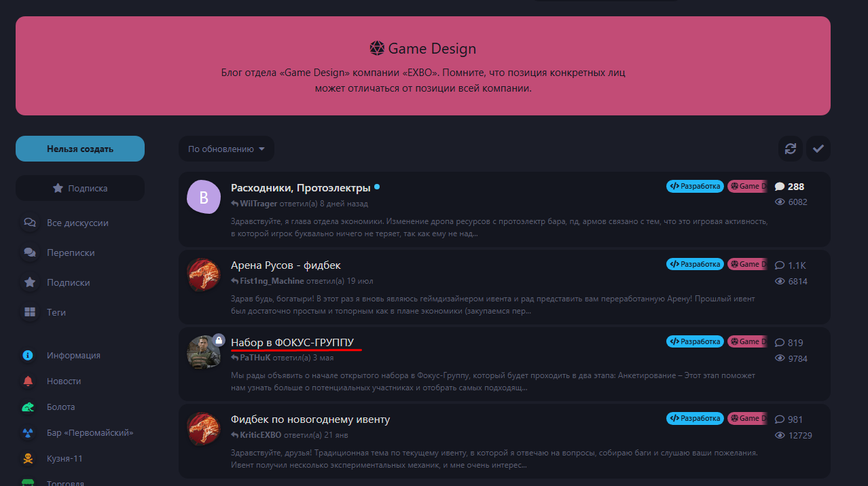Select the 'Информация' tag link

point(73,355)
